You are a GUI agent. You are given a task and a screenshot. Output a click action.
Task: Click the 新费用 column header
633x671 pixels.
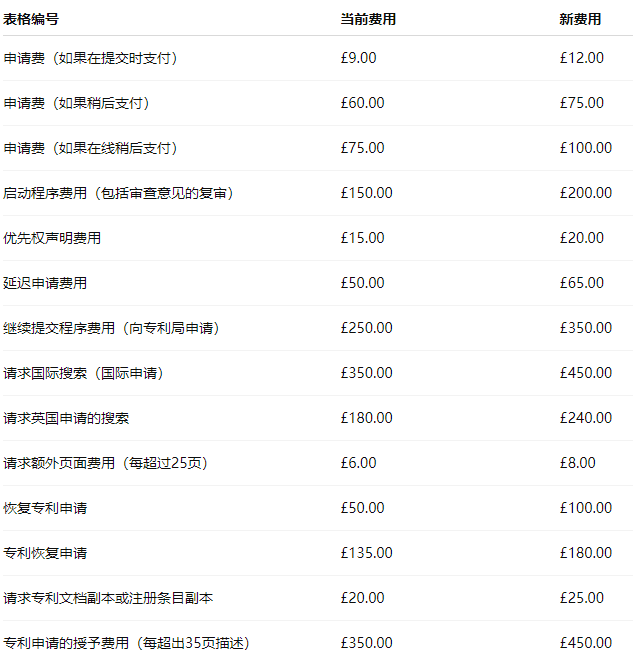(580, 19)
